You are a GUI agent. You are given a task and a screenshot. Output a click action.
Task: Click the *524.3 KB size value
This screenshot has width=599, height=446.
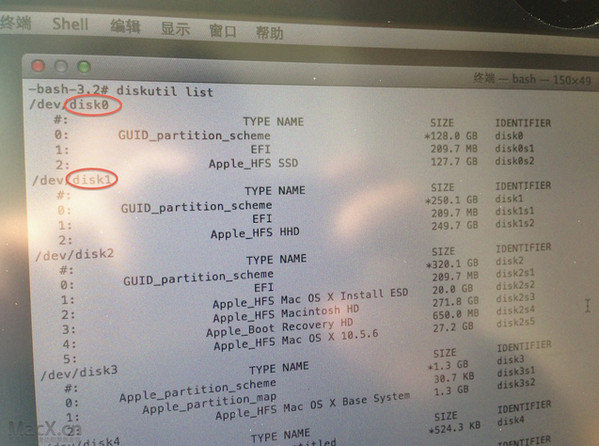click(x=455, y=427)
